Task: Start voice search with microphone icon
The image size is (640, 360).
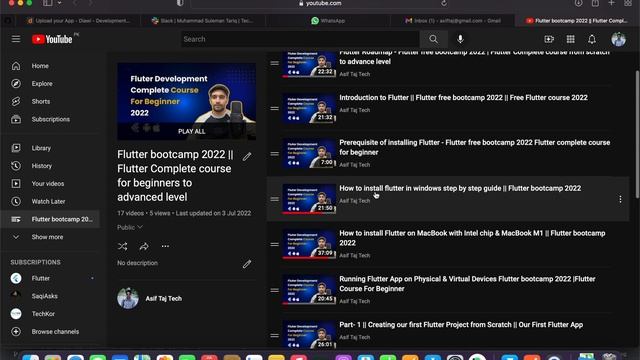Action: coord(460,39)
